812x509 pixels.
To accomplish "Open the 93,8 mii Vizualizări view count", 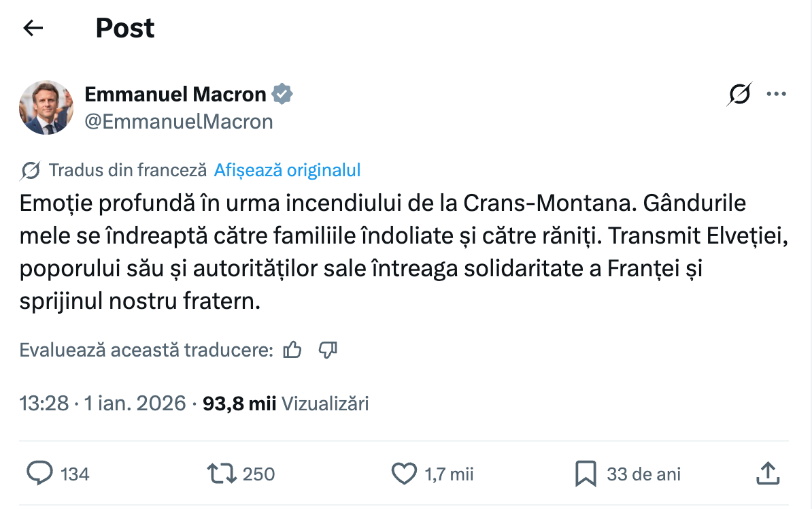I will pos(286,404).
